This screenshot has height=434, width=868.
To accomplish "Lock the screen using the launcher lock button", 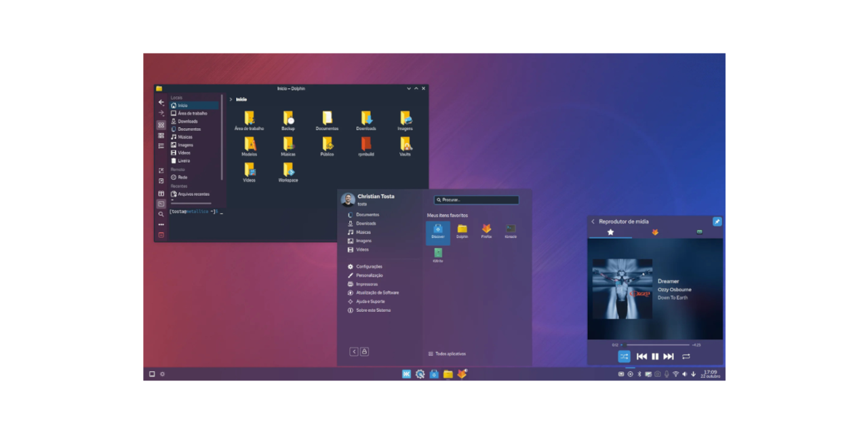I will click(x=364, y=352).
